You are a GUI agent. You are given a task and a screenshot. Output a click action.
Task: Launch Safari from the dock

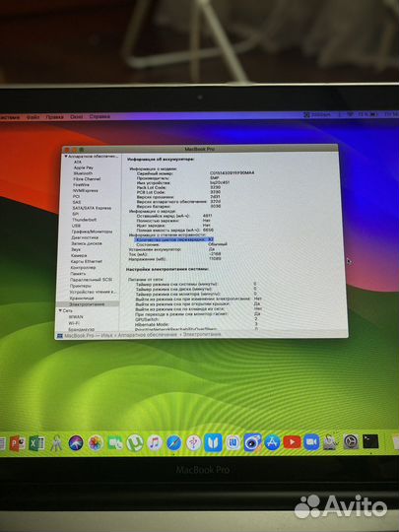pyautogui.click(x=174, y=442)
